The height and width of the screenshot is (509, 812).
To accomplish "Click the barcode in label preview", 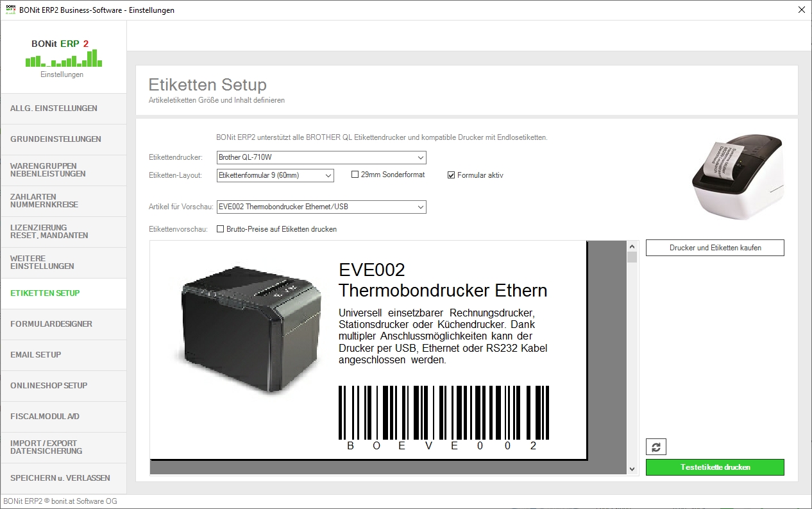I will click(443, 412).
